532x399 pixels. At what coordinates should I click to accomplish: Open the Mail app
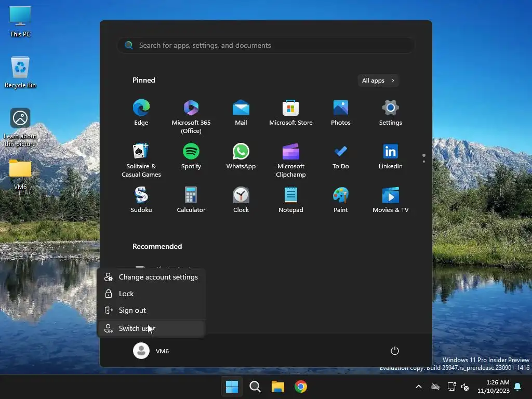point(241,113)
